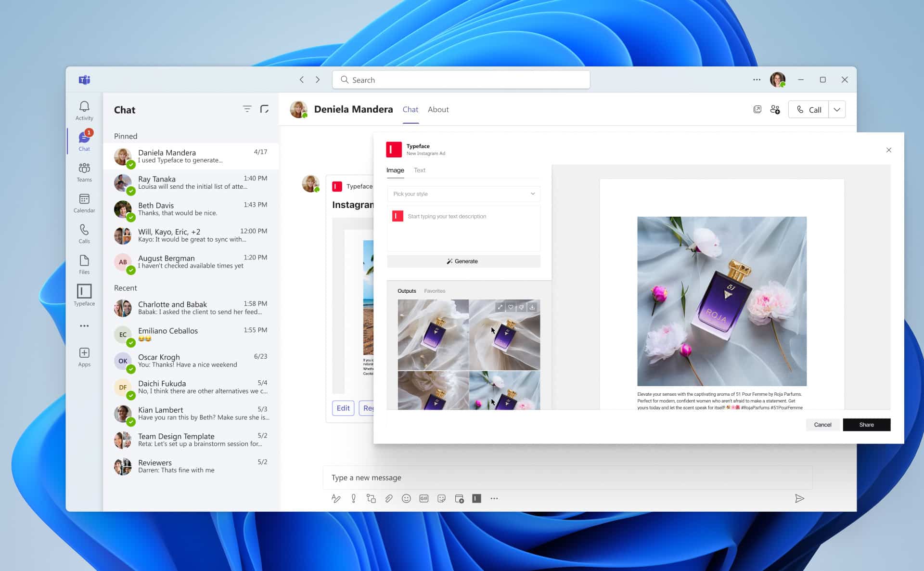The image size is (924, 571).
Task: Insert a sticker from the compose toolbar
Action: click(441, 498)
